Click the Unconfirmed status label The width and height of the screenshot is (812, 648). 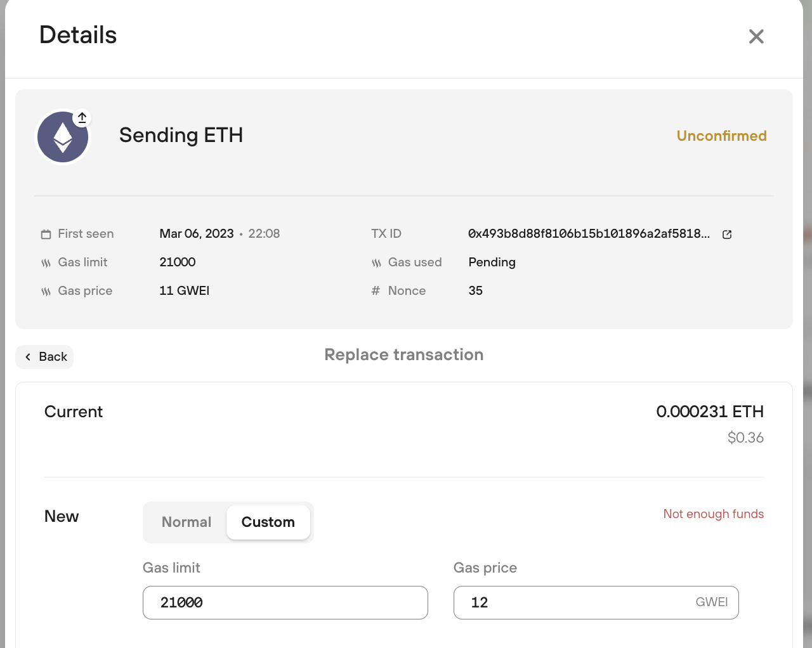click(x=721, y=136)
